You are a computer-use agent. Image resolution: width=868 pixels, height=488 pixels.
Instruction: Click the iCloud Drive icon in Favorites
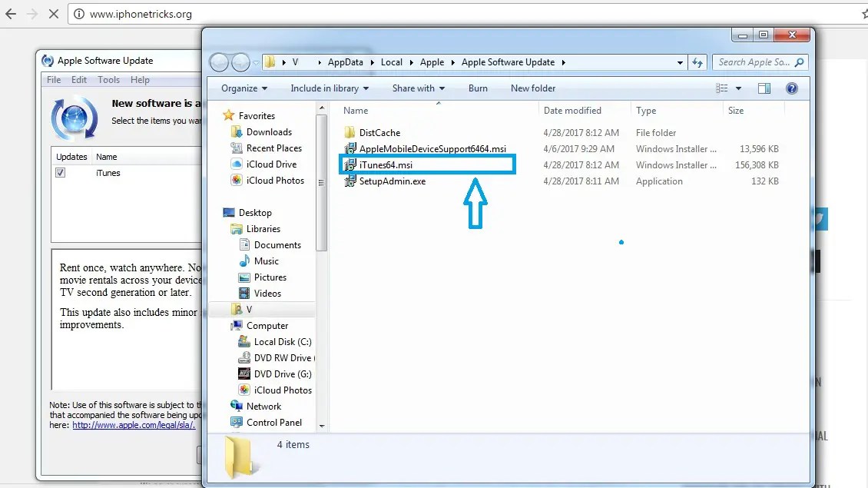[x=237, y=164]
